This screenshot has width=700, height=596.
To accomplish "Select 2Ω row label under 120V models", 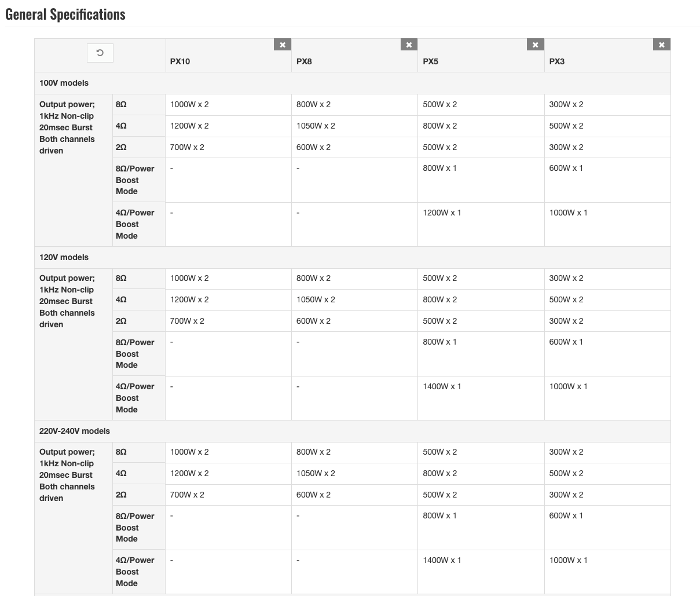I will [x=121, y=321].
